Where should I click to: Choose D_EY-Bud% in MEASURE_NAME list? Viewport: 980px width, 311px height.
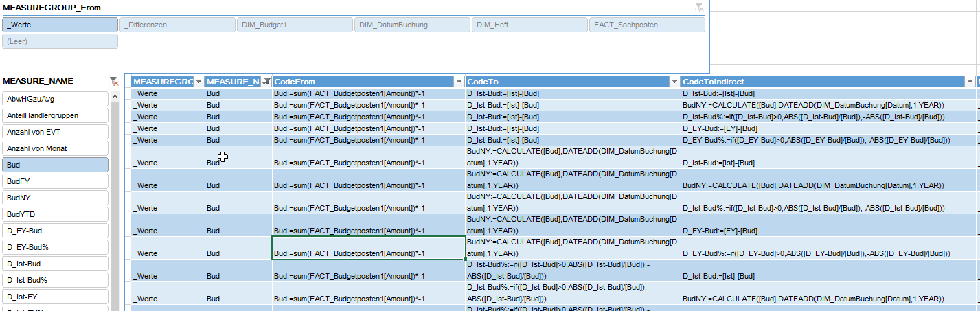[x=56, y=247]
